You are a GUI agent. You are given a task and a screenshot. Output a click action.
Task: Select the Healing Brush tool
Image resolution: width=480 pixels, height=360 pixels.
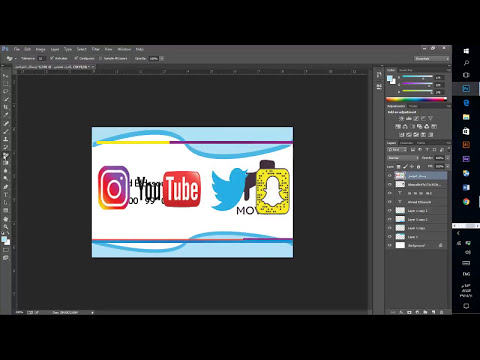pos(6,123)
